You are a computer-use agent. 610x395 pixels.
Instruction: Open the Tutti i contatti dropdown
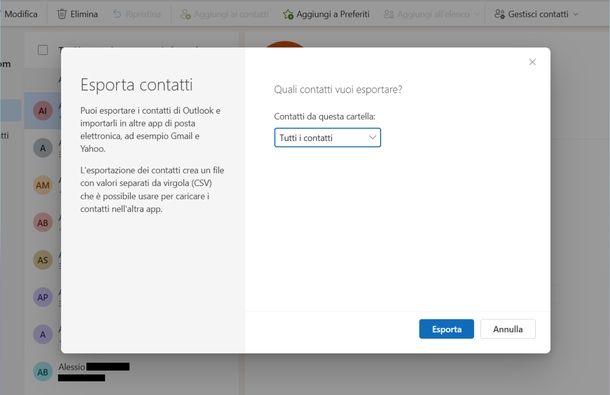(327, 138)
